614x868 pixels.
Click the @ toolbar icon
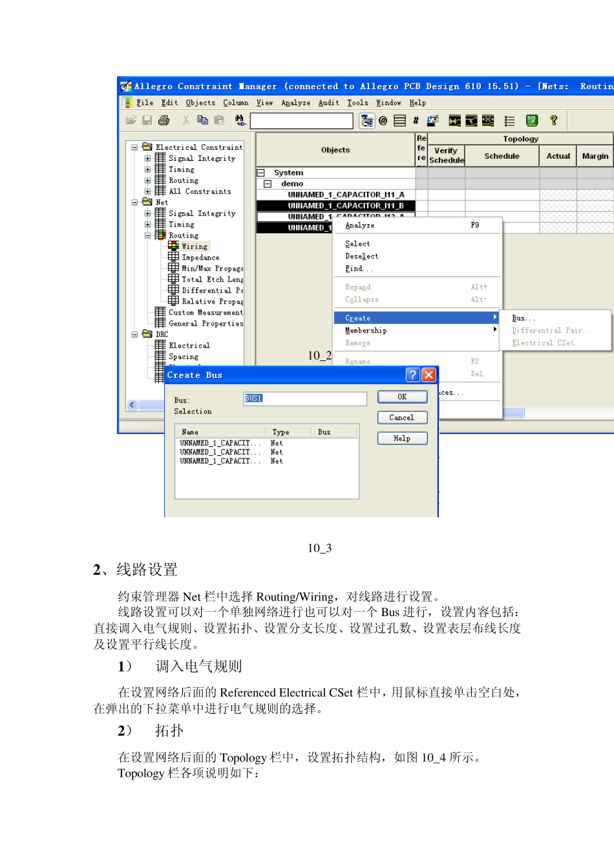[383, 120]
